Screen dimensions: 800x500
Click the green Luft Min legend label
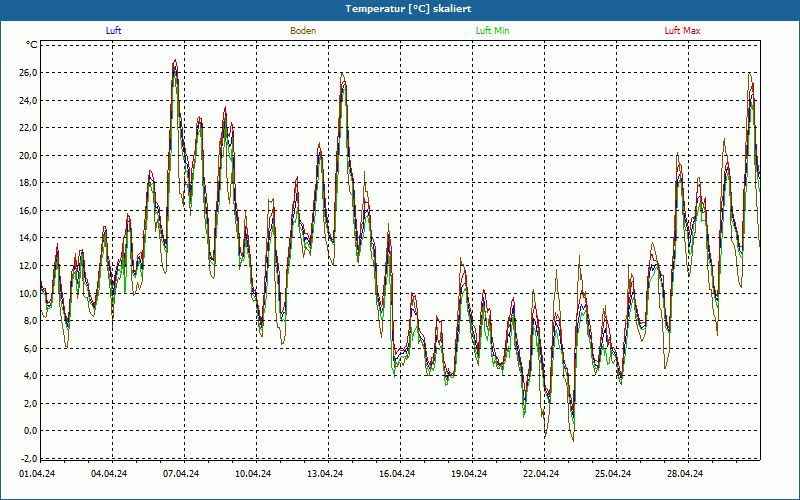click(x=492, y=31)
